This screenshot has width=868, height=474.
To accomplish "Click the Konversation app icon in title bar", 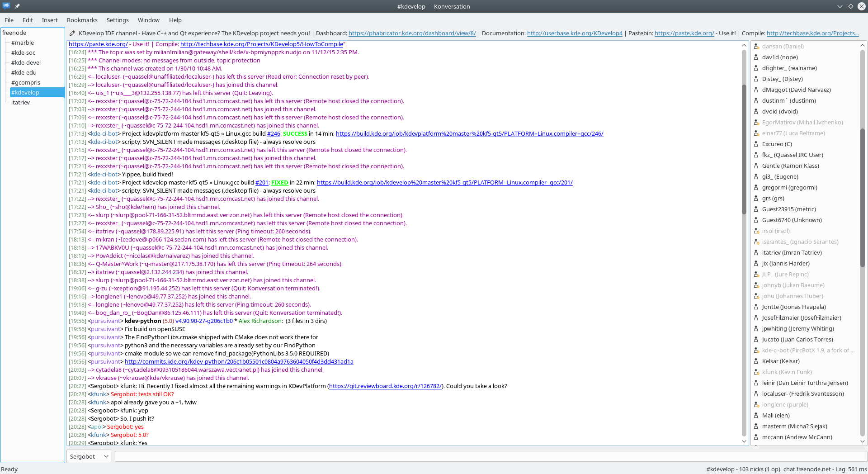I will [6, 6].
